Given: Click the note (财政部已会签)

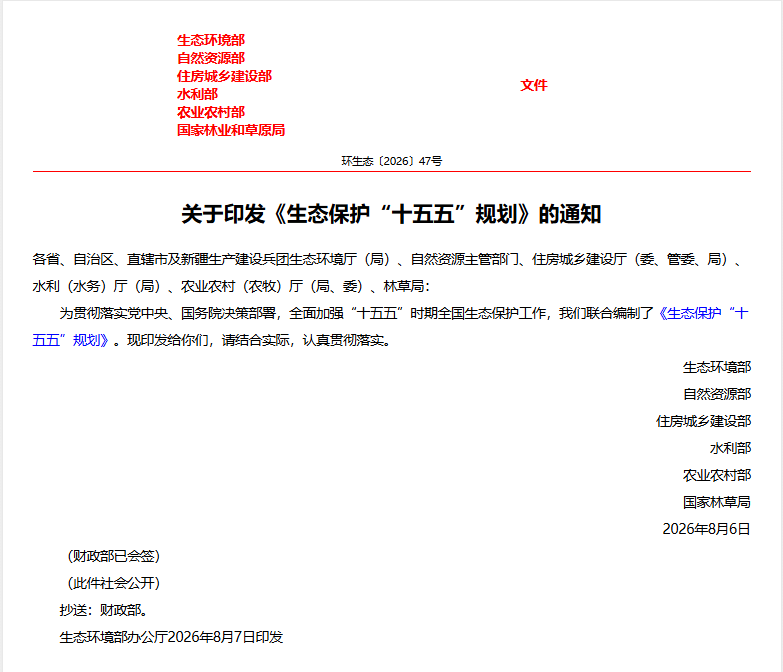Looking at the screenshot, I should click(113, 556).
